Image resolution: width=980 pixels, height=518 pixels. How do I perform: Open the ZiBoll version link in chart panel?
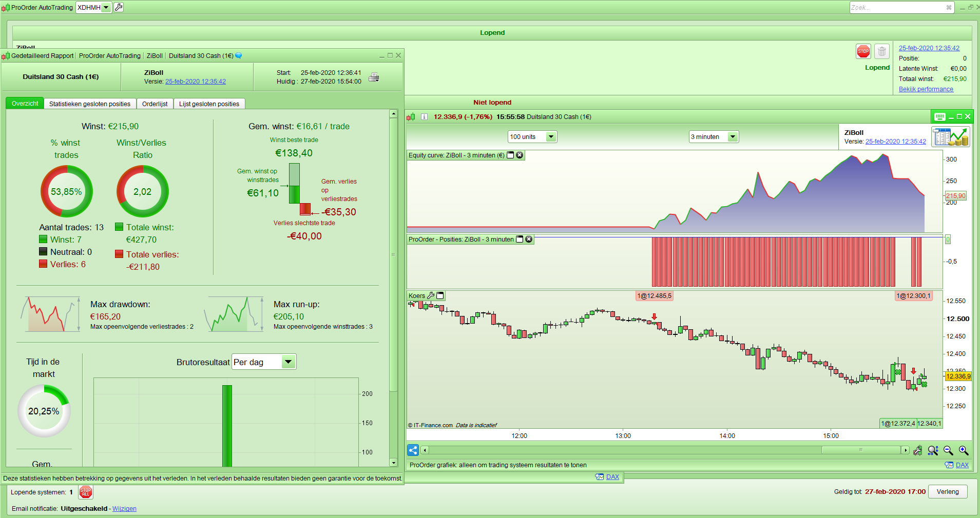896,142
